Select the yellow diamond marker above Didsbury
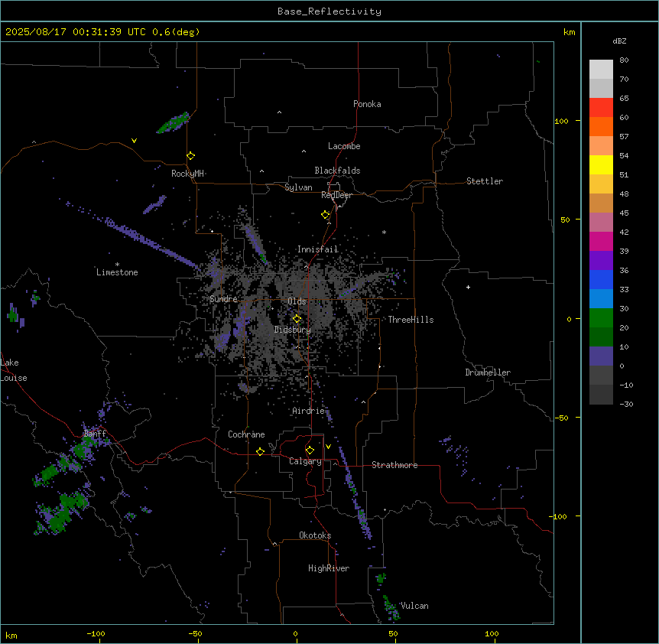The image size is (659, 644). (297, 319)
